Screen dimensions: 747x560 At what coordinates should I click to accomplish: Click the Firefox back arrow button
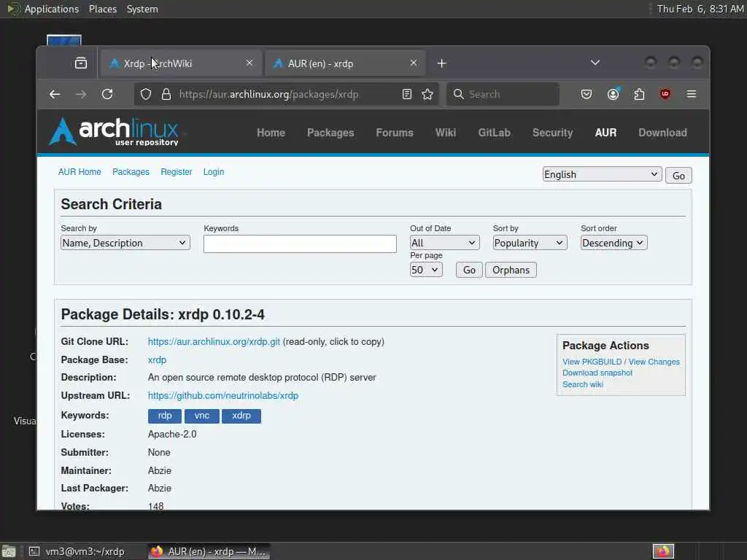tap(55, 94)
